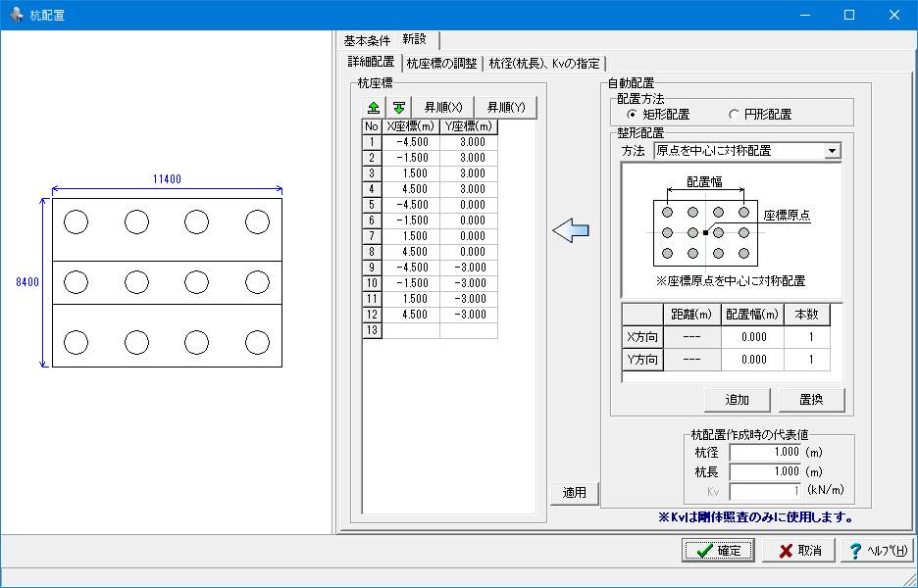Open the 杭径(杭長)、Kvの指定 tab
The height and width of the screenshot is (588, 918).
click(544, 64)
